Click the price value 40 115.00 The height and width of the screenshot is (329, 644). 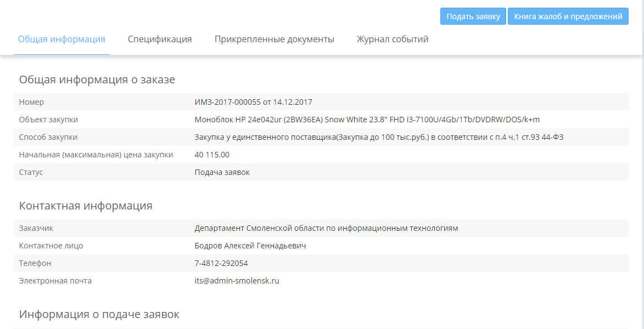212,155
